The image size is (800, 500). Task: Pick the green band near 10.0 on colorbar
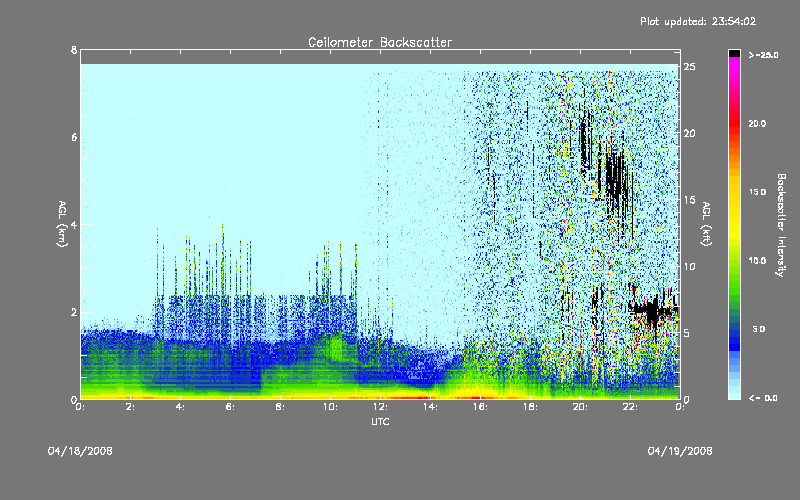734,261
